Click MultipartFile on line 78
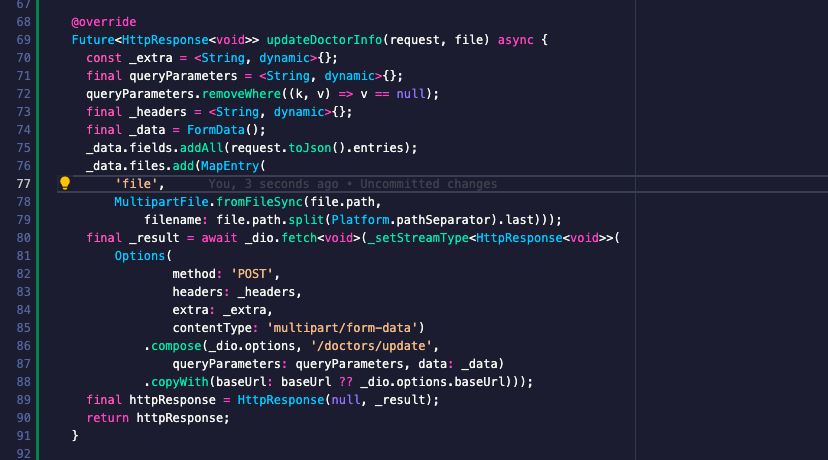 [x=161, y=202]
